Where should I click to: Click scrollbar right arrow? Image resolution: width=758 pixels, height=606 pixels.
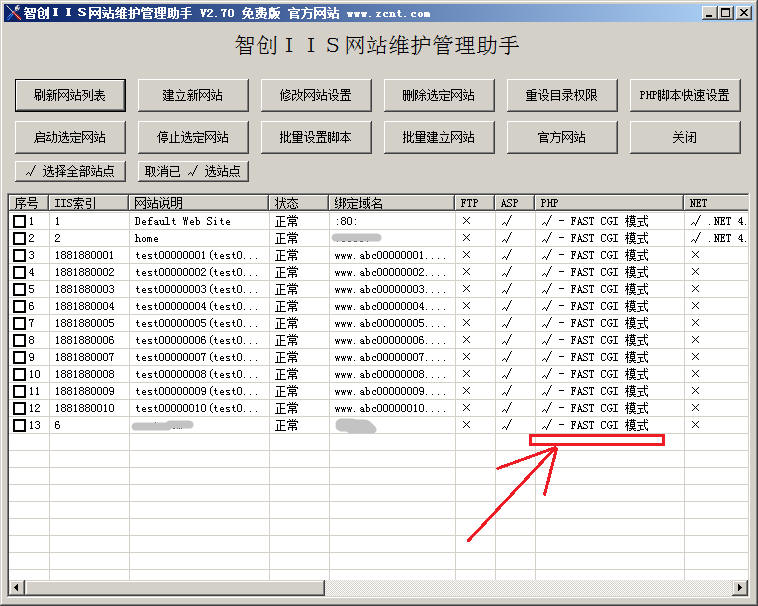(740, 588)
